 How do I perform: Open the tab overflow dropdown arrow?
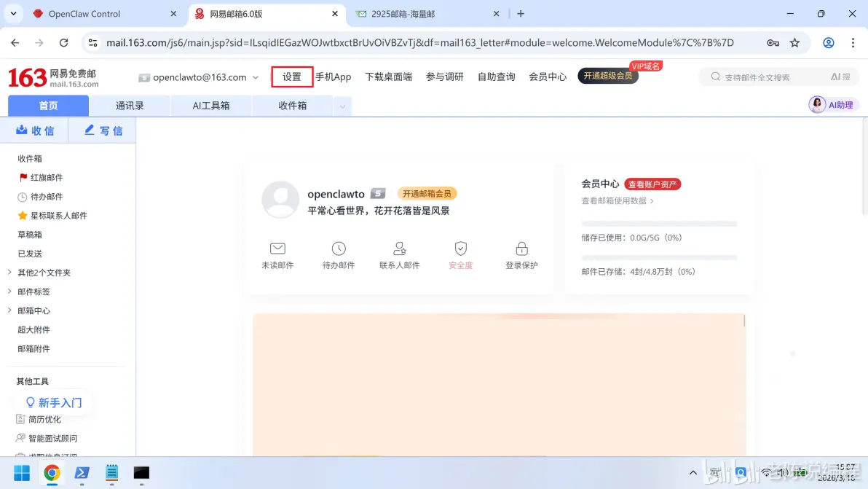pyautogui.click(x=342, y=106)
